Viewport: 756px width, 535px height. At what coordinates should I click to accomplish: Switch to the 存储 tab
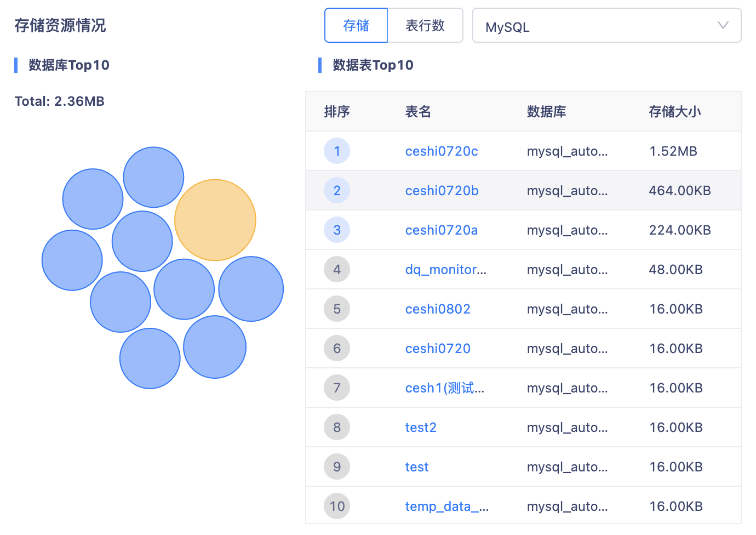tap(356, 26)
